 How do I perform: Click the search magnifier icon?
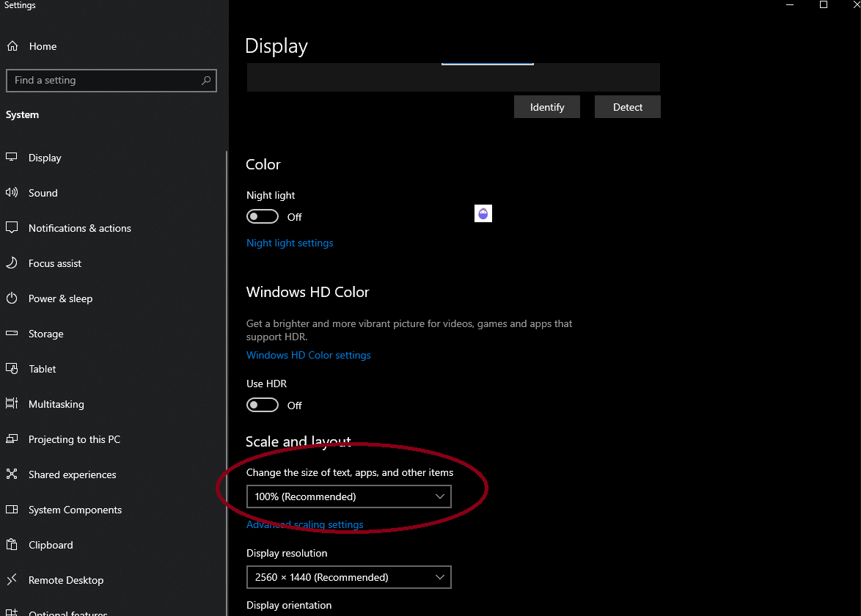click(x=206, y=81)
